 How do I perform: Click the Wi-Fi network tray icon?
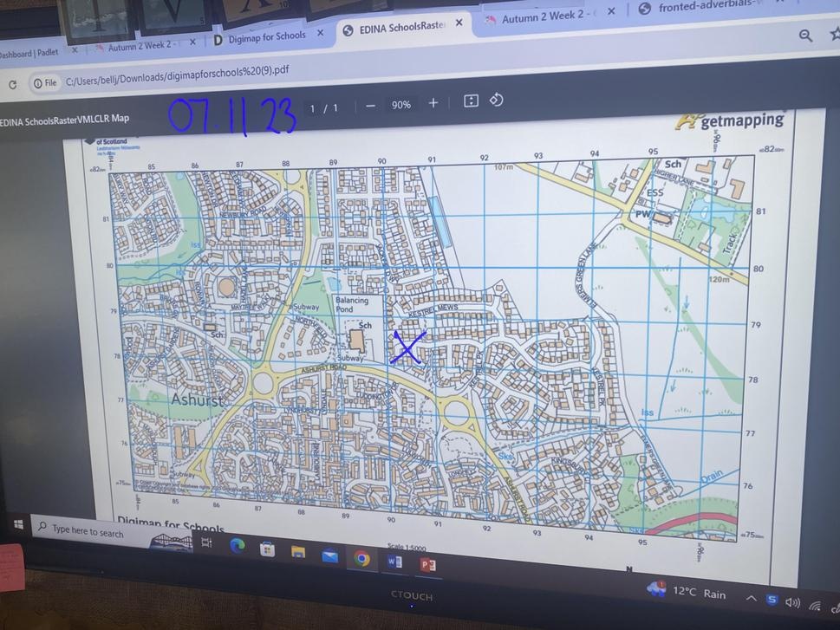point(815,606)
